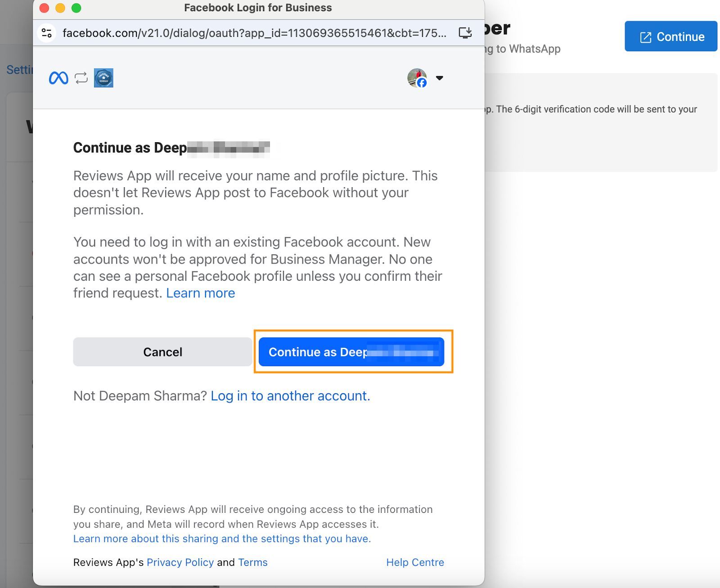Minimize the window with yellow button
This screenshot has width=720, height=588.
(x=60, y=8)
